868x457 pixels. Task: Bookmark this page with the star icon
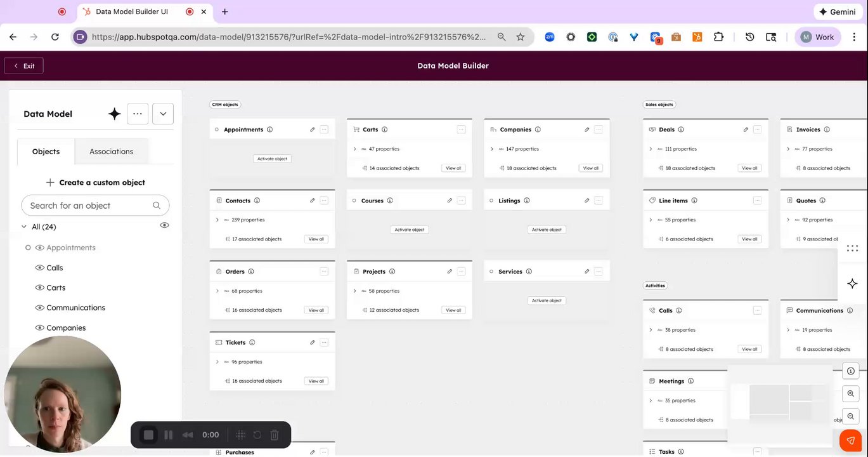[x=521, y=37]
